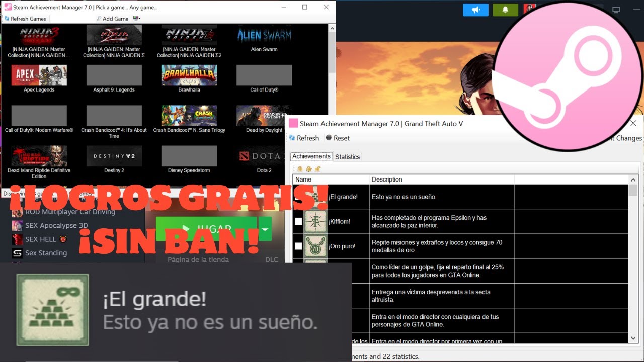The width and height of the screenshot is (644, 362).
Task: Sort by the Name column header
Action: (332, 179)
